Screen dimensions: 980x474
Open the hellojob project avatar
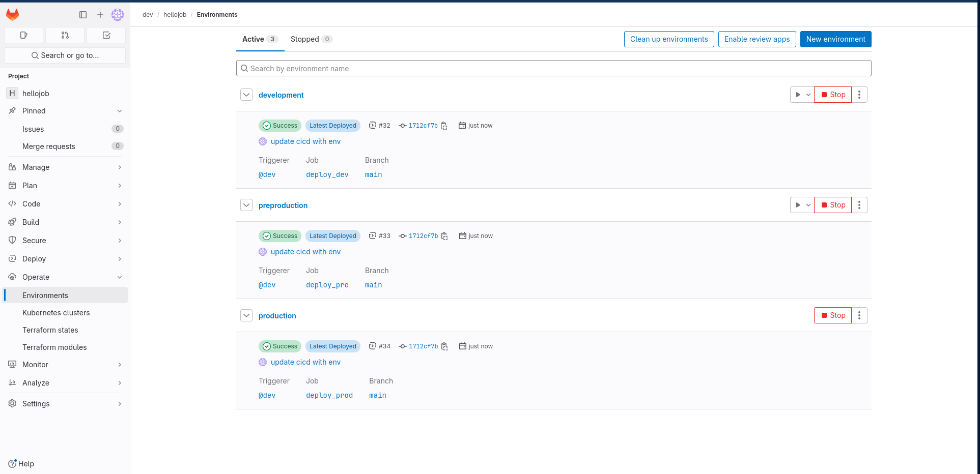pyautogui.click(x=12, y=93)
